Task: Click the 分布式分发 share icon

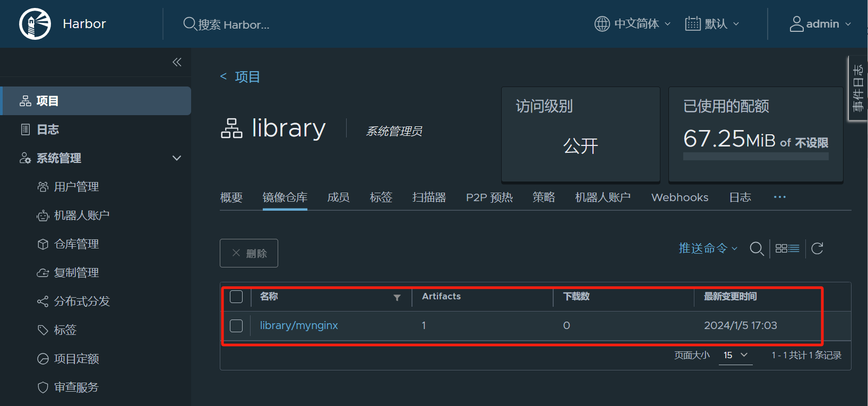Action: click(43, 301)
